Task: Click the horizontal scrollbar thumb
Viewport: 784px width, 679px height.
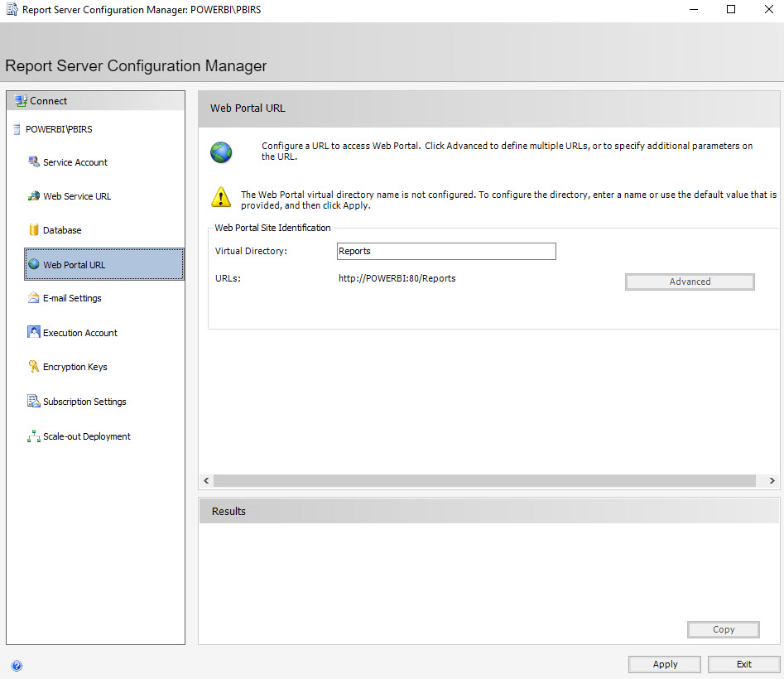Action: (x=484, y=480)
